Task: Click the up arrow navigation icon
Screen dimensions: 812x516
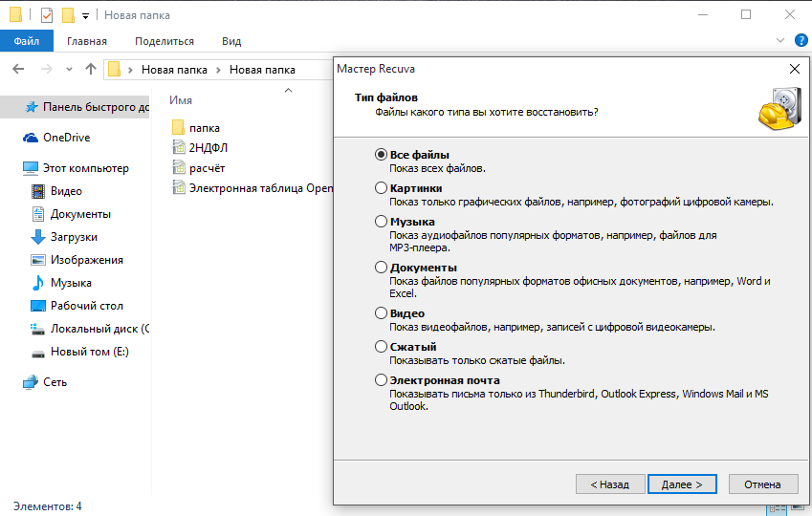Action: point(91,69)
